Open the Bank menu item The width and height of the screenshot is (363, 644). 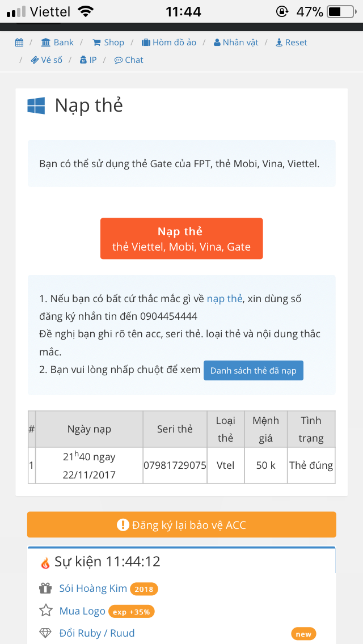tap(57, 43)
